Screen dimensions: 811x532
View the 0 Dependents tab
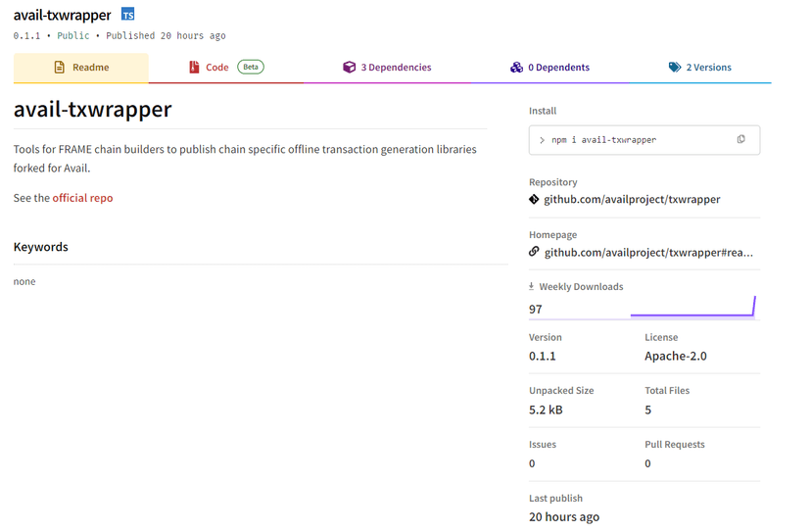click(x=549, y=68)
